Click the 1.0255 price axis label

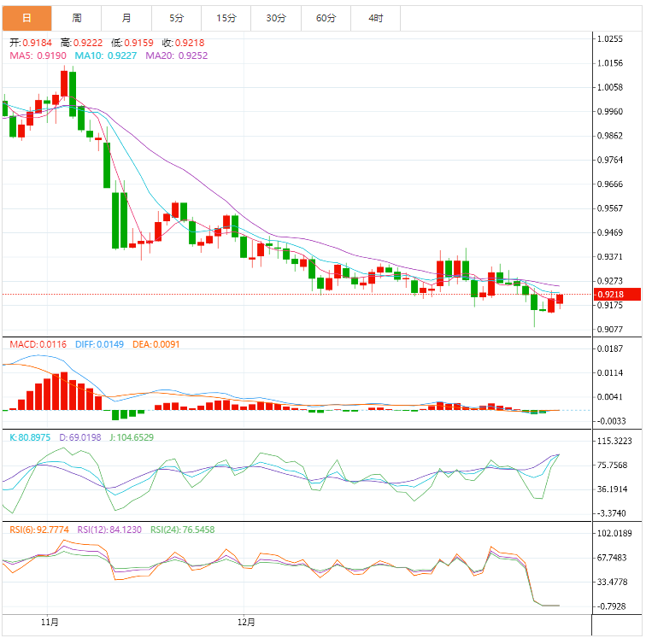(x=610, y=39)
